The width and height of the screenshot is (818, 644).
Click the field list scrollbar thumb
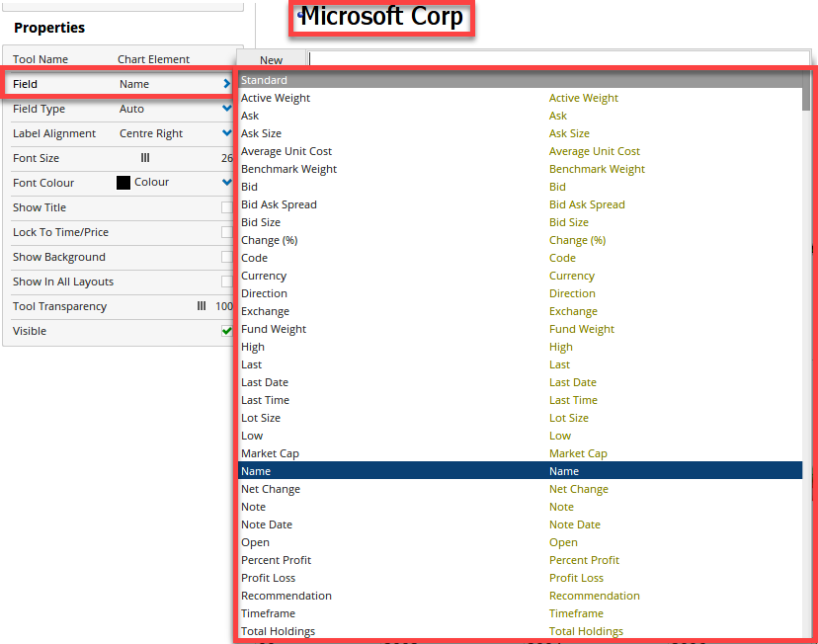coord(806,91)
